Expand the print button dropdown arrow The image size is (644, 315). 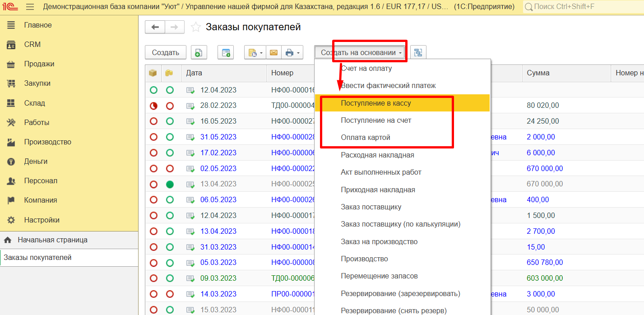point(298,53)
